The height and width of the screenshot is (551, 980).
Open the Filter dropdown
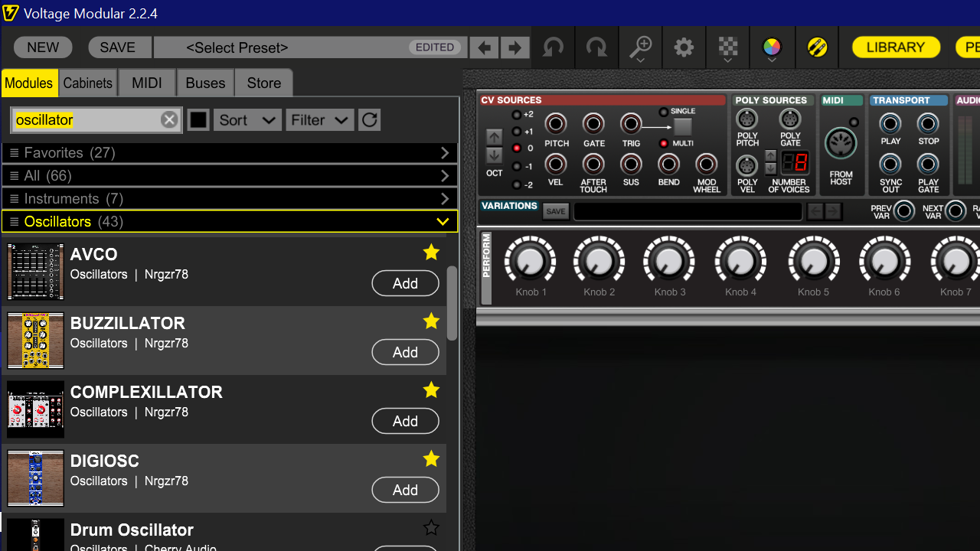coord(320,120)
